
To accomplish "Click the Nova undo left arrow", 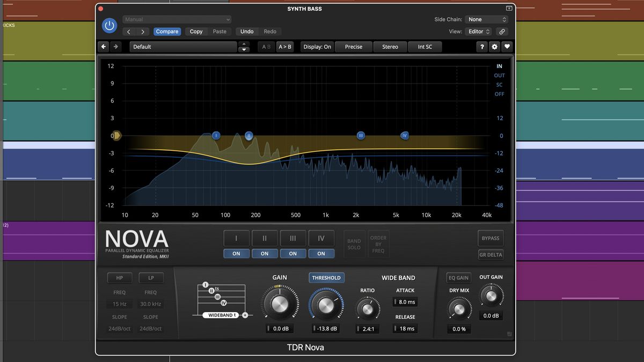I will click(x=104, y=47).
